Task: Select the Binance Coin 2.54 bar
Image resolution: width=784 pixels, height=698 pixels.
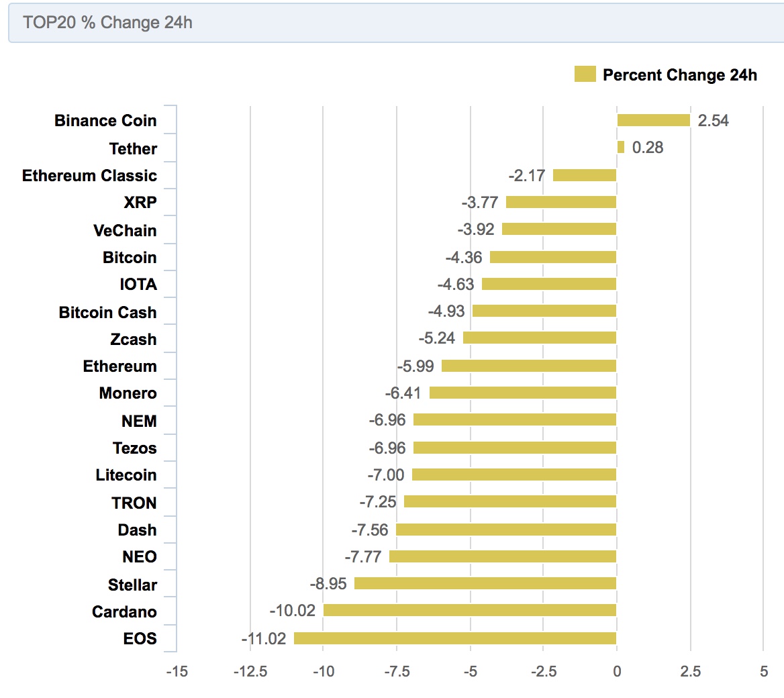Action: (x=654, y=120)
